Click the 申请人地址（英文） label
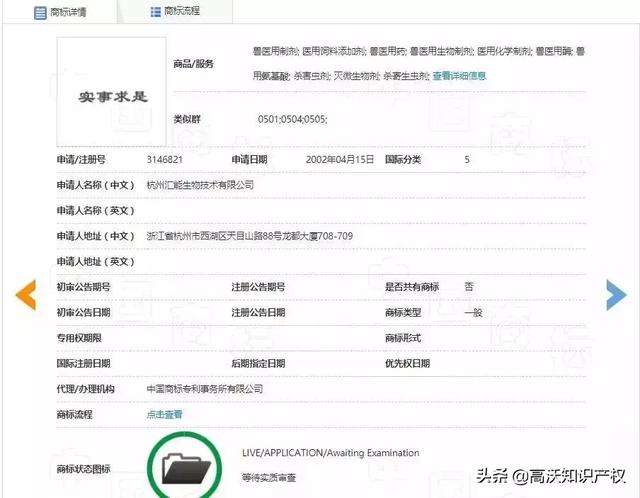This screenshot has width=640, height=498. pyautogui.click(x=96, y=262)
